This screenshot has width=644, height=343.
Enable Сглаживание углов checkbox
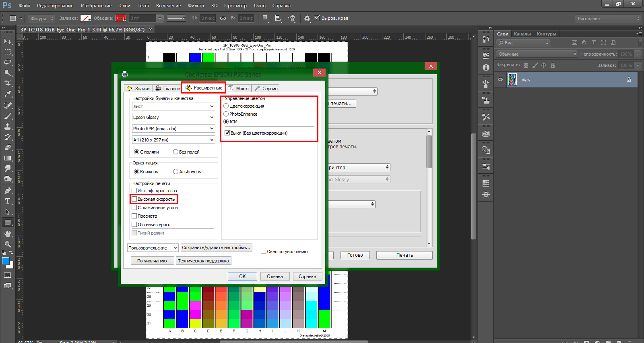(x=134, y=208)
